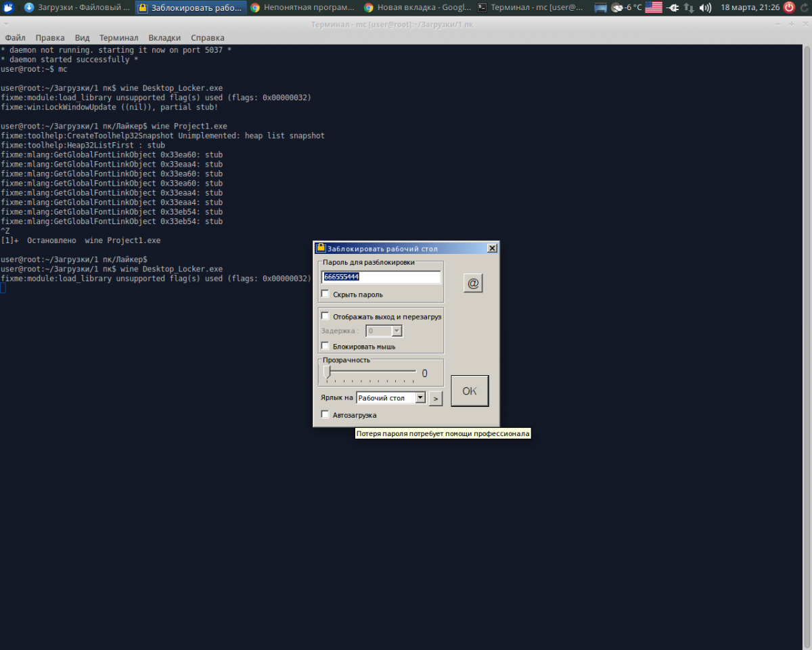812x650 pixels.
Task: Click the ">" button beside the shortcut dropdown
Action: click(x=436, y=399)
